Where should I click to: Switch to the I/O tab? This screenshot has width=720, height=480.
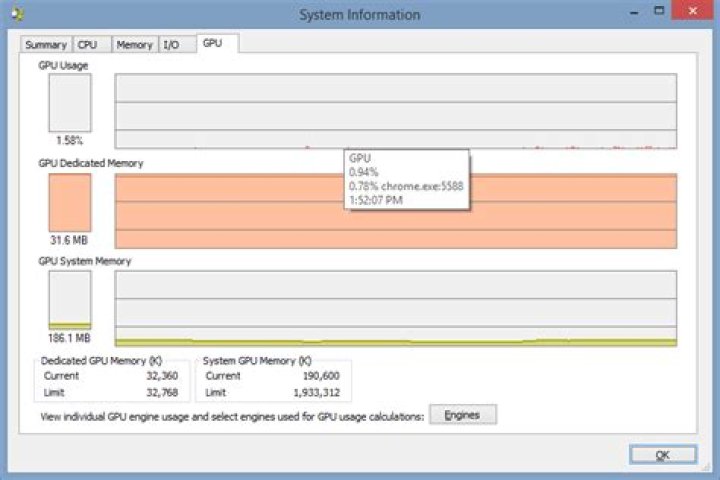(177, 45)
